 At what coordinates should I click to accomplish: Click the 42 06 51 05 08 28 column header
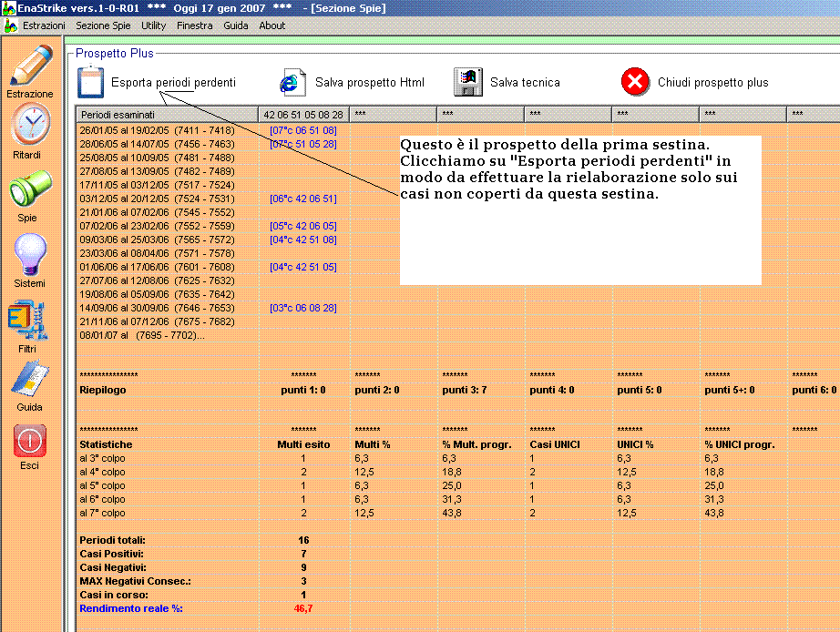tap(303, 115)
